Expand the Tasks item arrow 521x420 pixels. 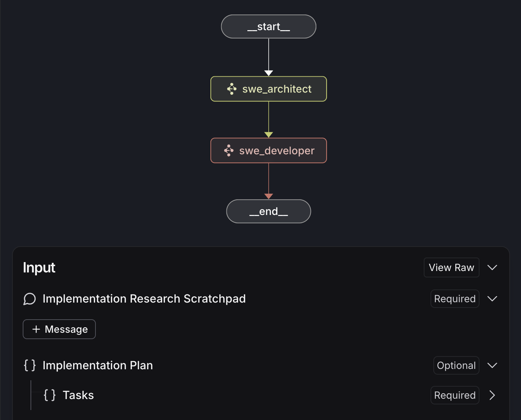point(492,395)
